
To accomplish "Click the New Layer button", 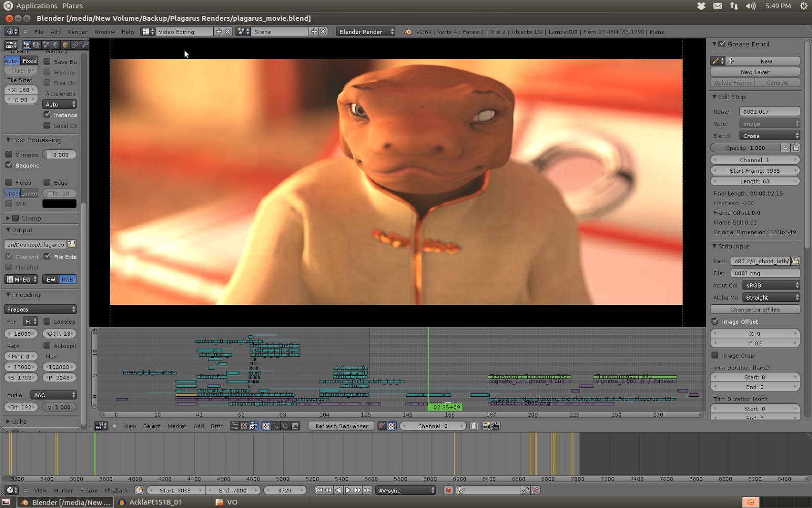I will pos(755,72).
